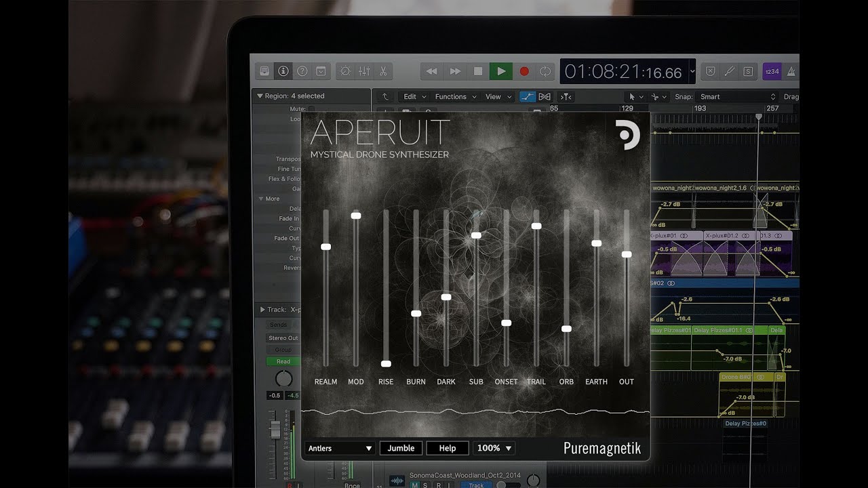Click the OUT slider handle
Screen dimensions: 868x488
coord(627,254)
